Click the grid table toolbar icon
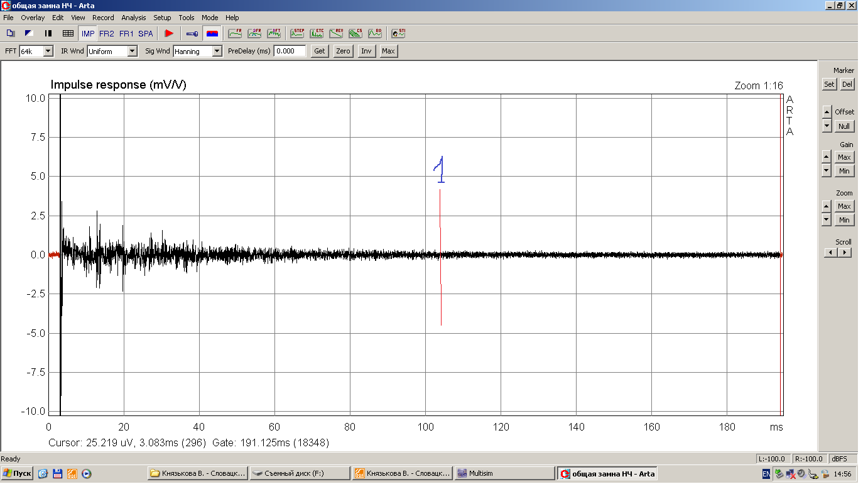This screenshot has height=489, width=868. [68, 33]
